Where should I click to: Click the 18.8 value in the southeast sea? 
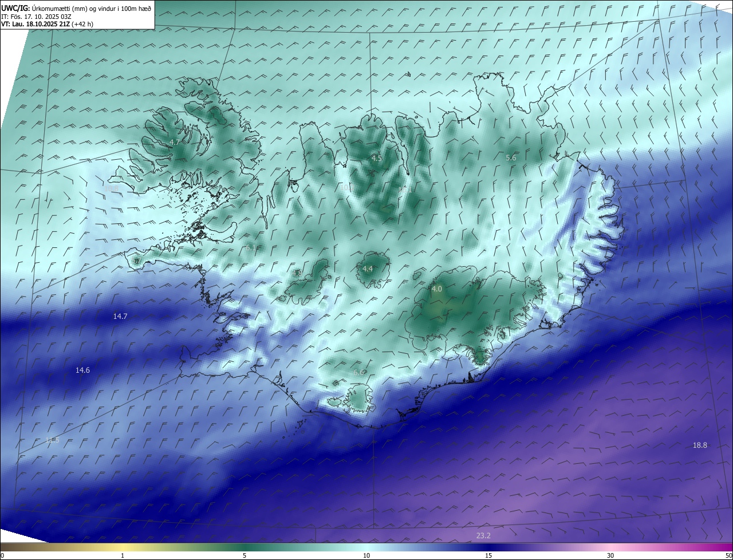700,445
